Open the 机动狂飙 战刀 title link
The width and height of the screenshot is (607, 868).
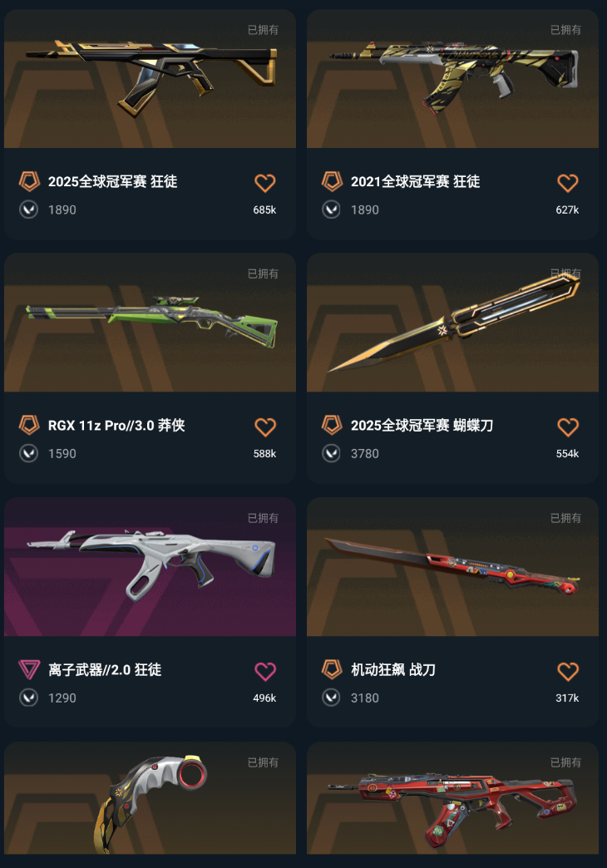click(x=393, y=670)
